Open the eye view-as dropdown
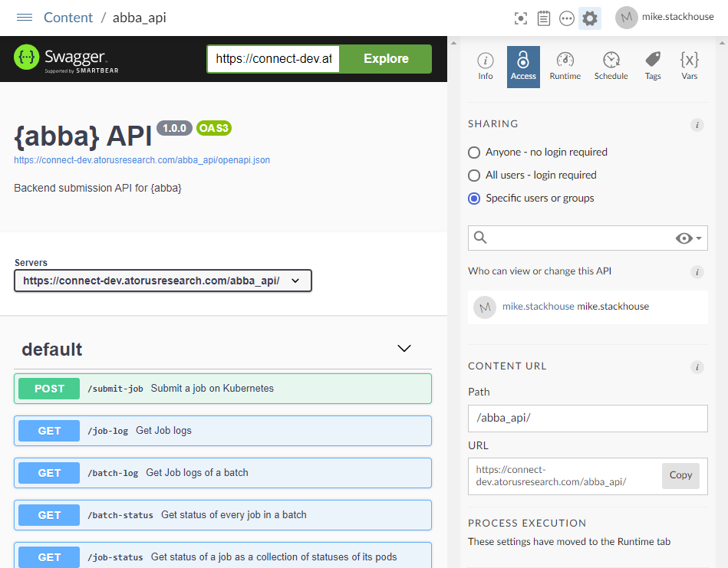The image size is (728, 568). 688,238
